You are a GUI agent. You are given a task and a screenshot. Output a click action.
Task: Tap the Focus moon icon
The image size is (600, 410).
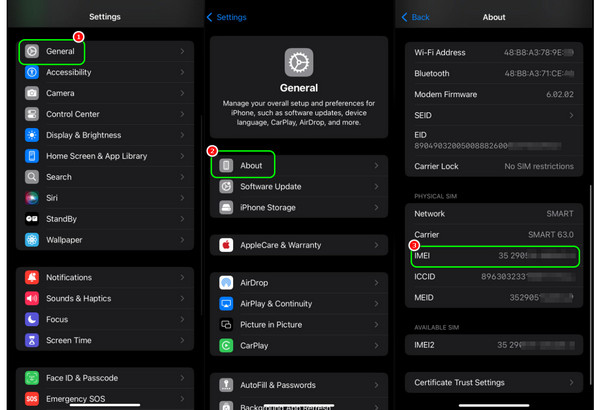(32, 319)
